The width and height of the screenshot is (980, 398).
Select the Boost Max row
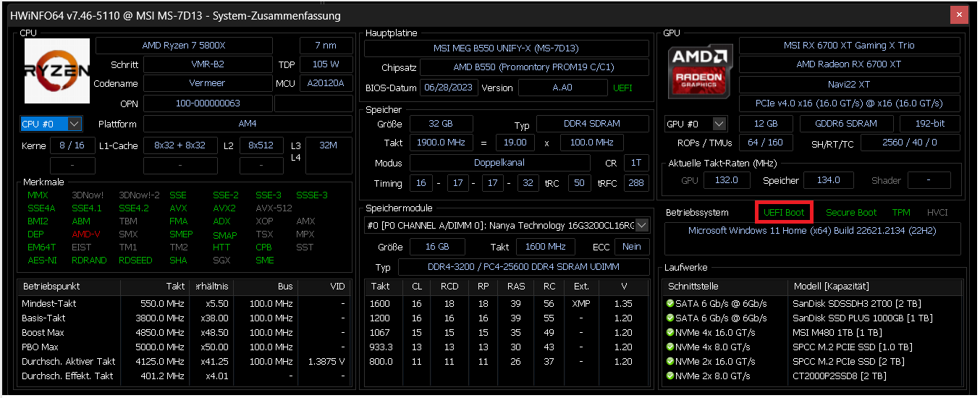coord(185,333)
